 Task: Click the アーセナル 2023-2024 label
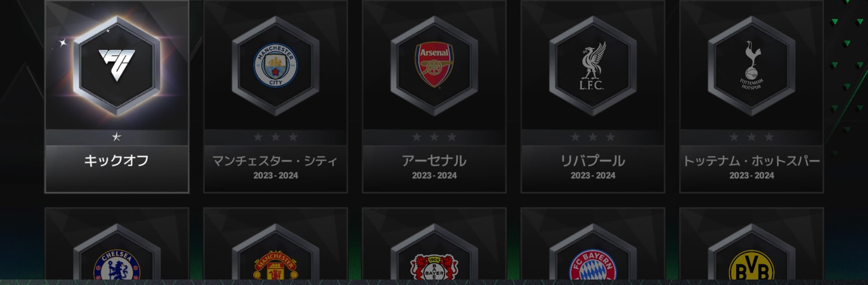(x=434, y=167)
